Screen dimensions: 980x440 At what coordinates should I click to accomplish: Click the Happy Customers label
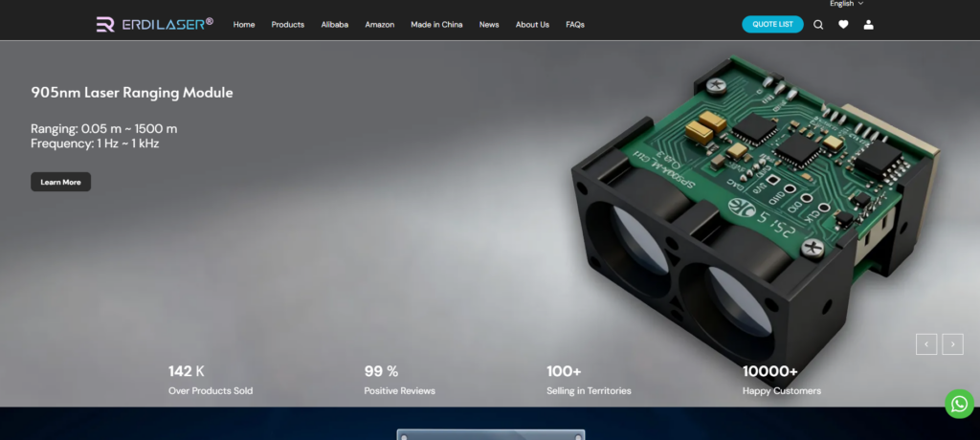781,390
